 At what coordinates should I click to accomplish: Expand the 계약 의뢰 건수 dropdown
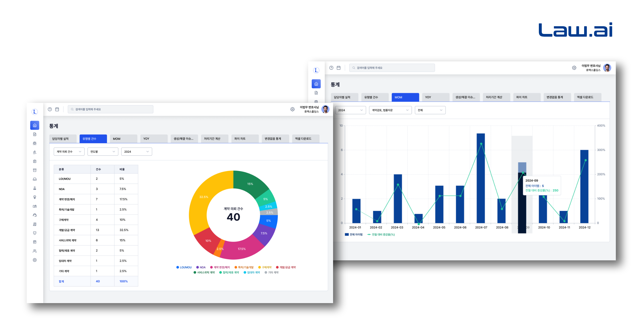click(x=69, y=152)
